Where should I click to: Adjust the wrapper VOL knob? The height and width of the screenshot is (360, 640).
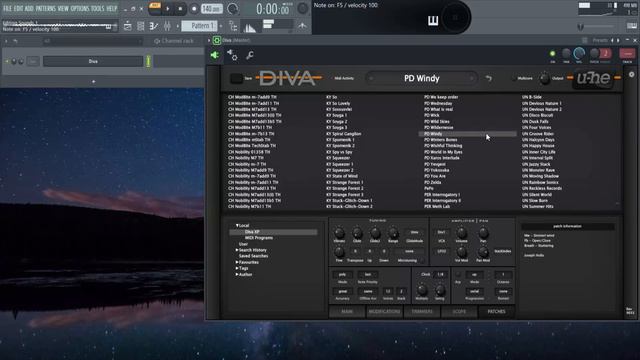(x=579, y=53)
